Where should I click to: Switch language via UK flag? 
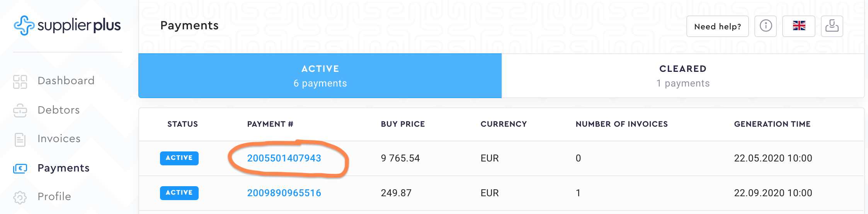coord(799,26)
